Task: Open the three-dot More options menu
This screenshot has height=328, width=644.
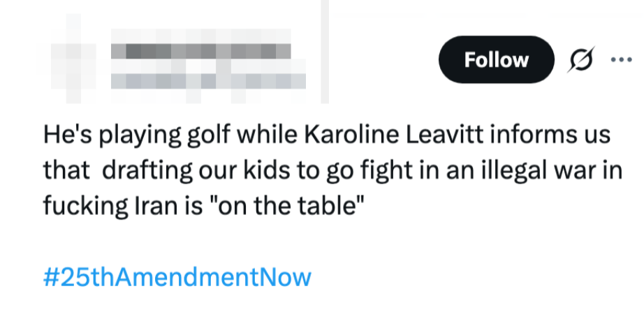Action: (x=620, y=60)
